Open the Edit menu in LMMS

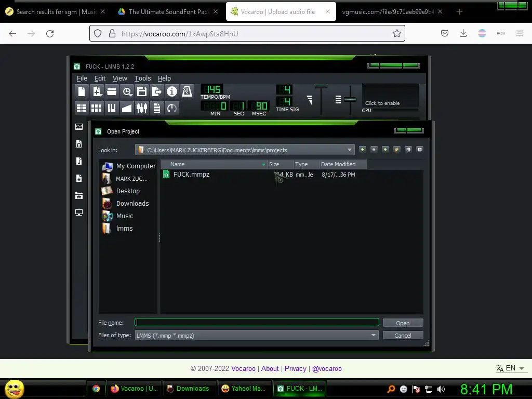point(100,78)
